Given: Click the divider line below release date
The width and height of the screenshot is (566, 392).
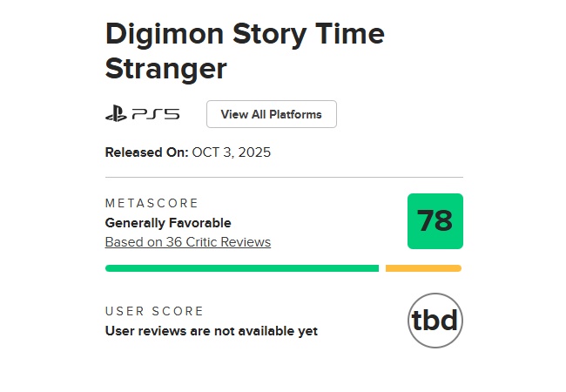Looking at the screenshot, I should tap(284, 178).
